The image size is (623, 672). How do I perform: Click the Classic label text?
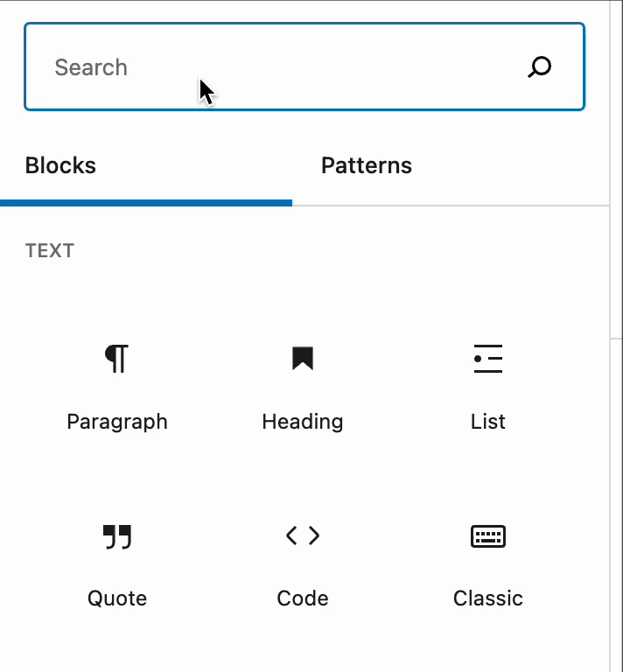pyautogui.click(x=488, y=598)
